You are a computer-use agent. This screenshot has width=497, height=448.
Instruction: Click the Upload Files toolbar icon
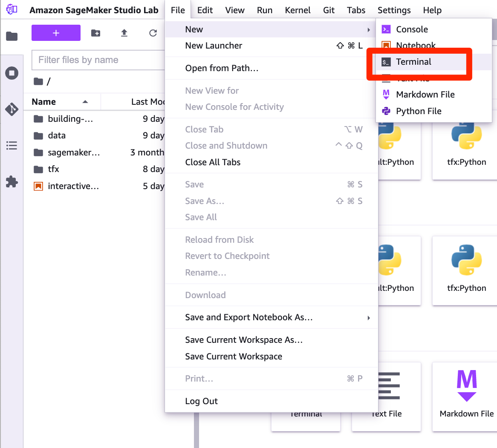(124, 33)
